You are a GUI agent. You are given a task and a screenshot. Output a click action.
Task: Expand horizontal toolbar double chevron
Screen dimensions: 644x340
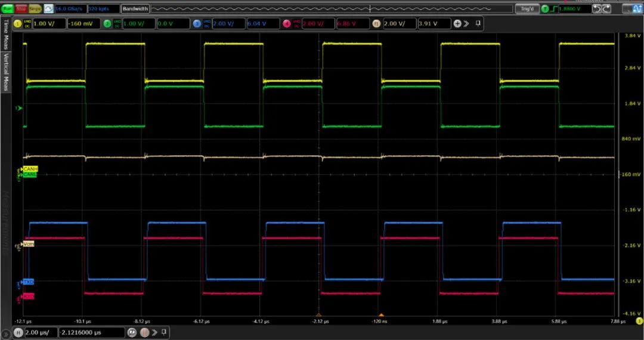154,332
